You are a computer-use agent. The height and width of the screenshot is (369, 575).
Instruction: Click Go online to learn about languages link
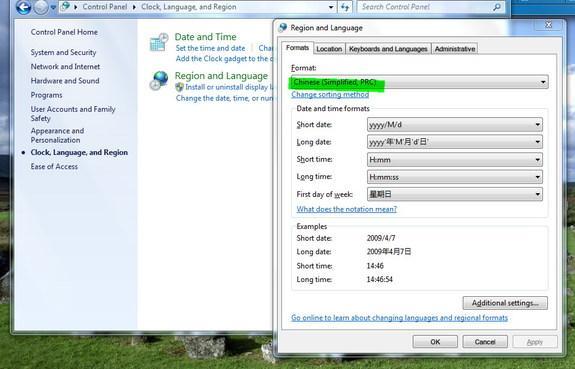point(399,318)
